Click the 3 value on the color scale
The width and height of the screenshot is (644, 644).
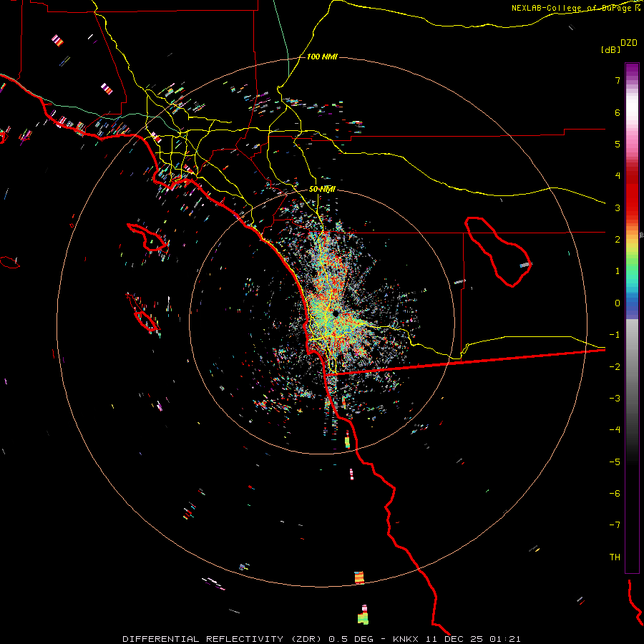(x=618, y=208)
